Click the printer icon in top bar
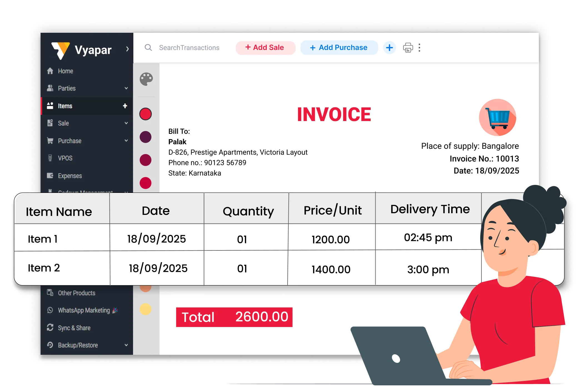The width and height of the screenshot is (579, 392). (408, 48)
